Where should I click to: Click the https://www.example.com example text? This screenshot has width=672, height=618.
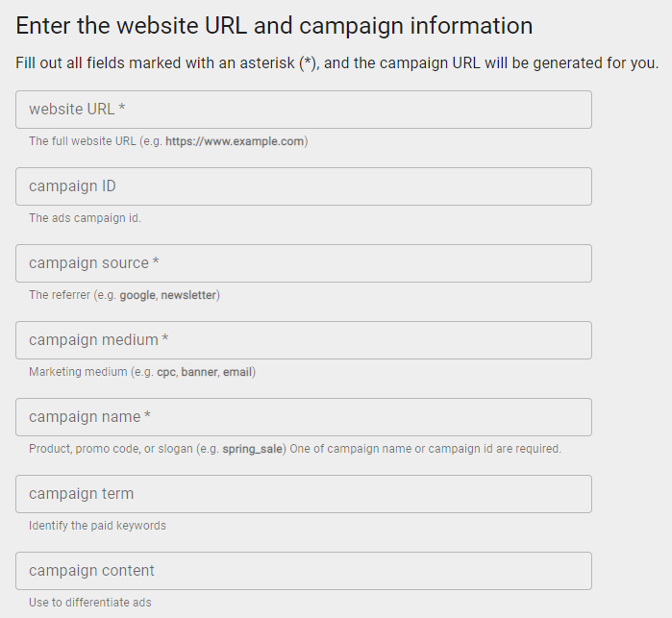[235, 141]
